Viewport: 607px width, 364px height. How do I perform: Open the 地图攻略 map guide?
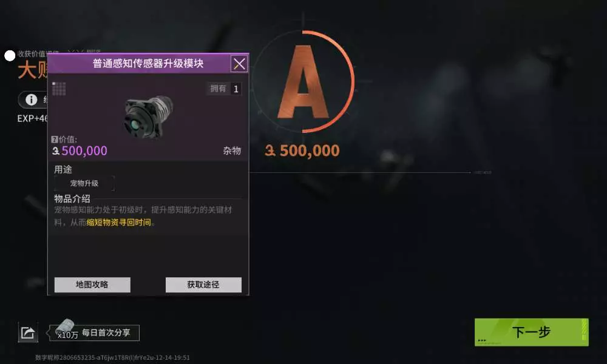92,285
